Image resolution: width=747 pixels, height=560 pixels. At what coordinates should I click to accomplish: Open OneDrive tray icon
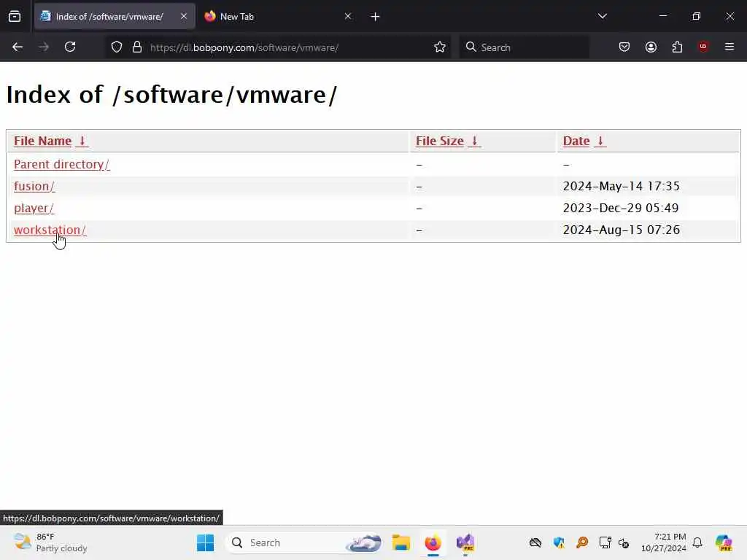535,542
